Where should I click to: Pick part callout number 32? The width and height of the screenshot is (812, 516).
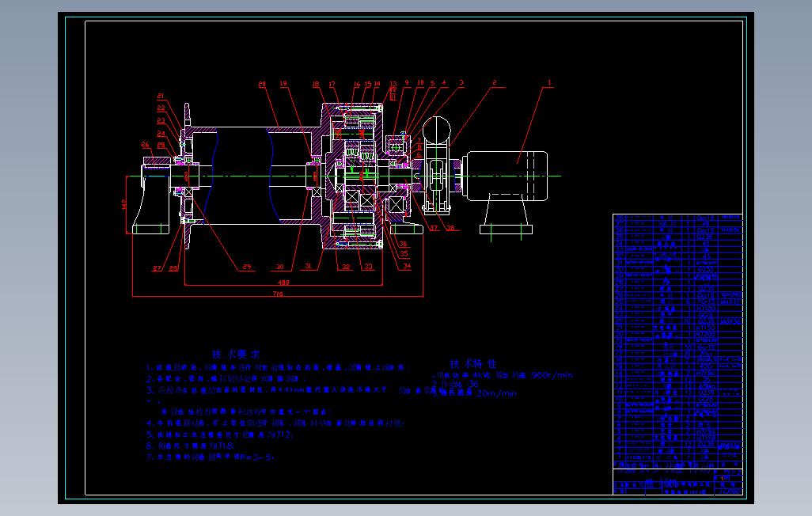point(346,267)
